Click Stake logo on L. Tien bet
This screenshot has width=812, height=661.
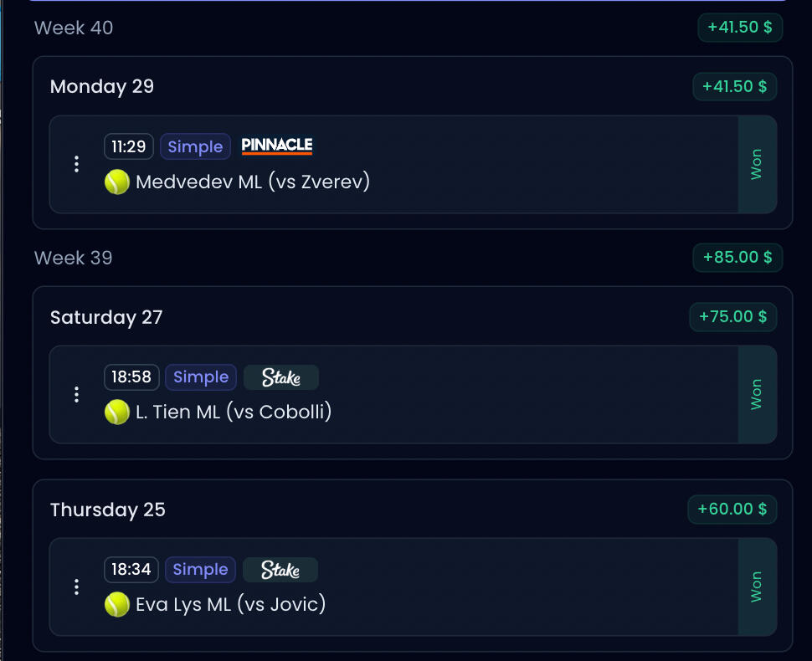pos(281,377)
